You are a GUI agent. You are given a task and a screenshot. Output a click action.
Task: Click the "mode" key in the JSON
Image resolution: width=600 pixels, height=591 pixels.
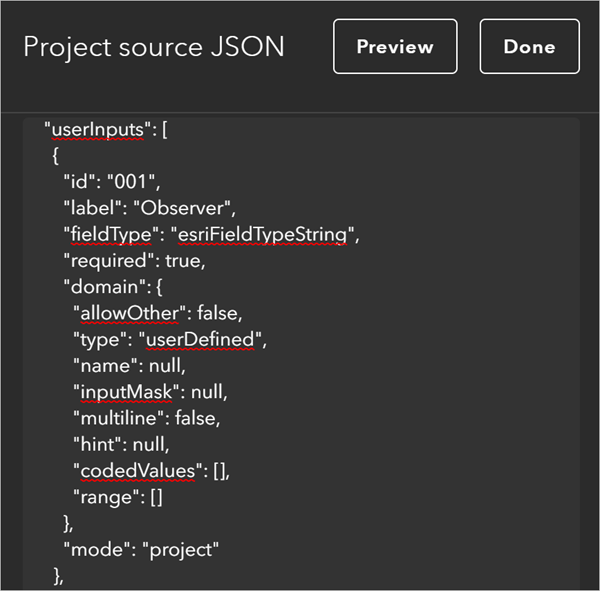pyautogui.click(x=95, y=549)
